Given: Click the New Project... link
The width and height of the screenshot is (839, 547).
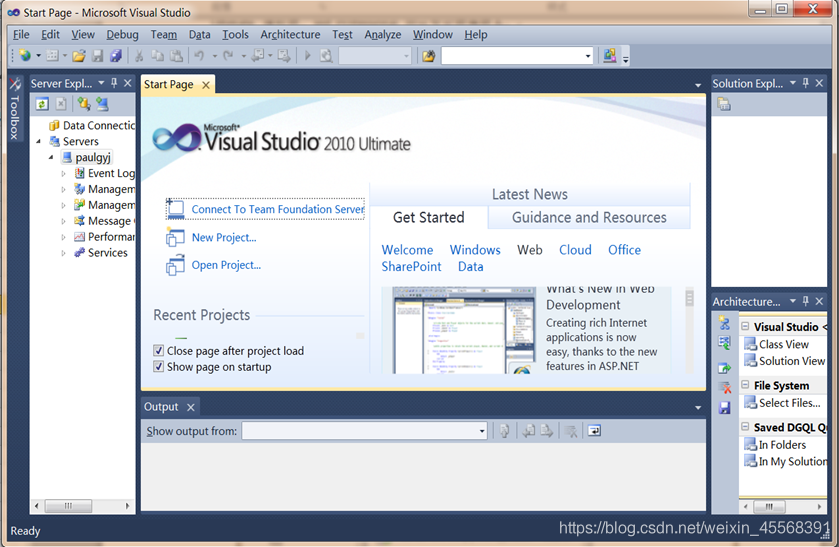Looking at the screenshot, I should coord(224,237).
